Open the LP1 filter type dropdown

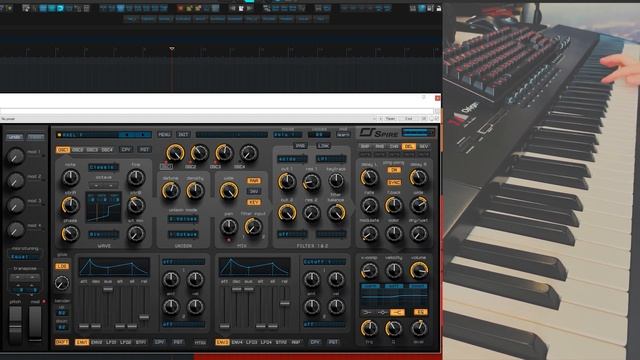(x=331, y=159)
